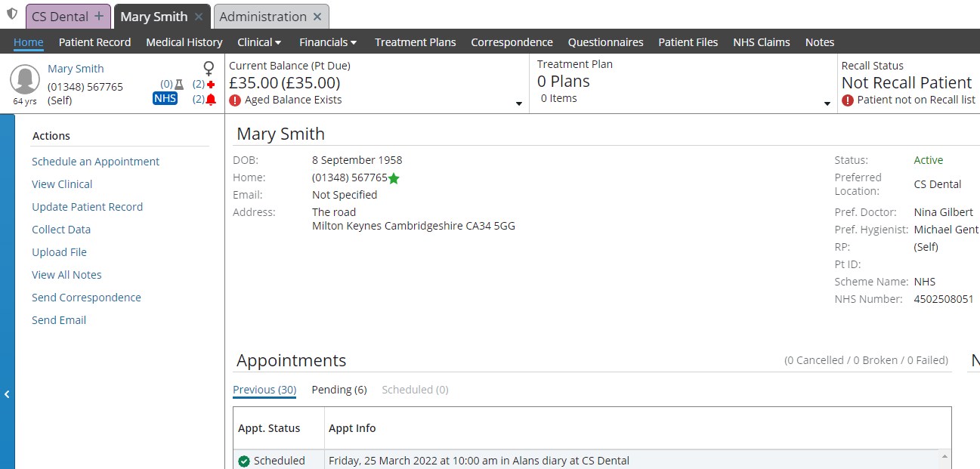Select the Scheduled (0) appointments tab
This screenshot has width=980, height=469.
point(415,390)
